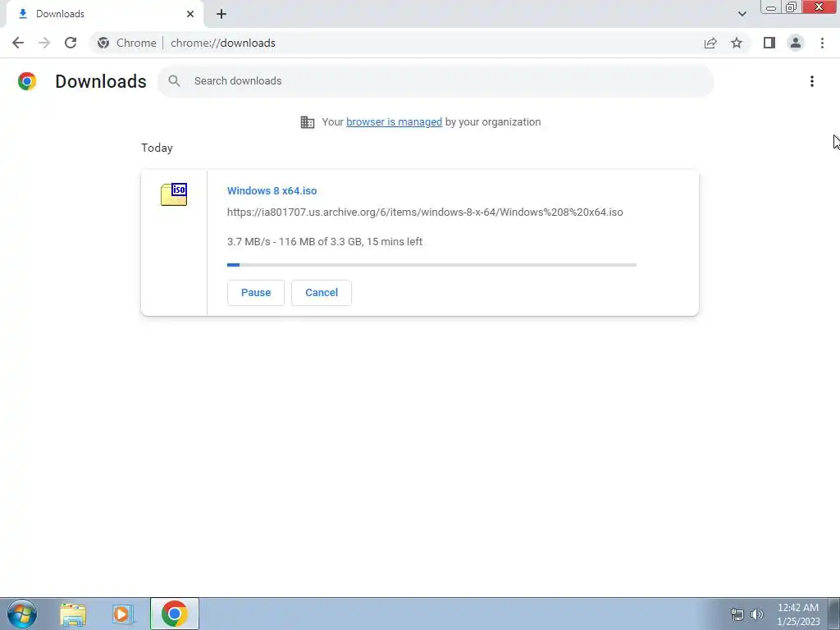Open the side panel icon
The width and height of the screenshot is (840, 630).
click(x=769, y=43)
